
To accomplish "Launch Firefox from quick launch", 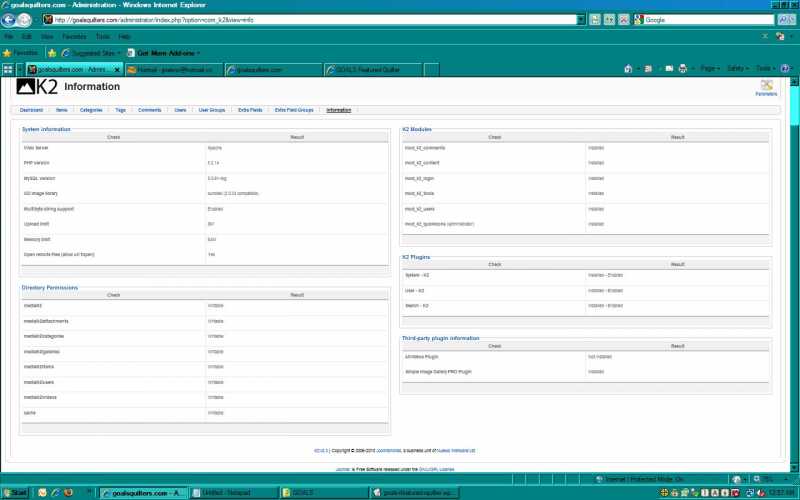I will coord(68,493).
